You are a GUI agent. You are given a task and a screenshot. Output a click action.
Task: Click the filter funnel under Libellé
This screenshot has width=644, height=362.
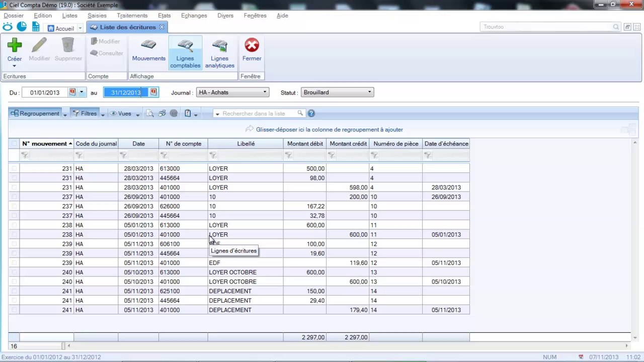213,156
